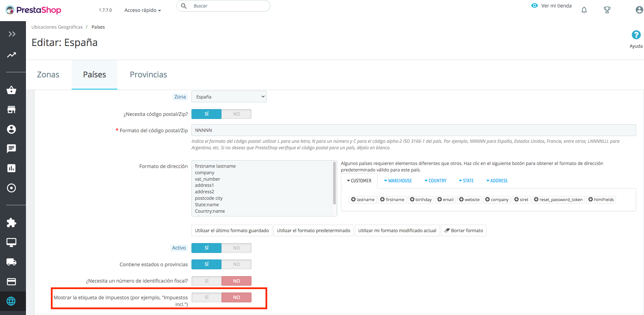Add reset_password_token field to address format

(x=558, y=199)
